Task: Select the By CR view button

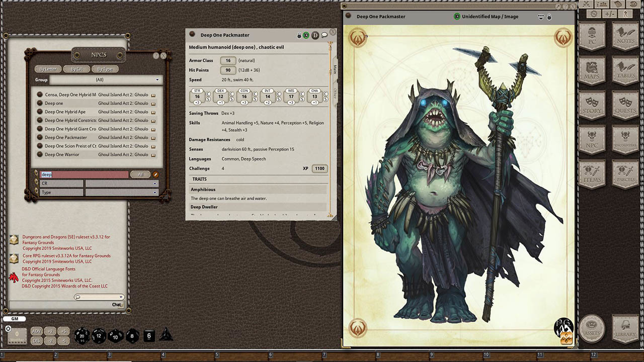Action: click(76, 69)
